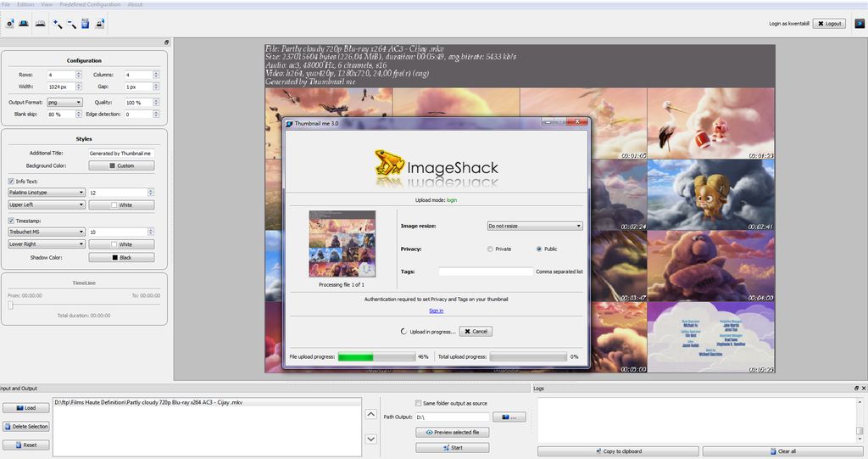
Task: Open the About menu
Action: click(135, 4)
